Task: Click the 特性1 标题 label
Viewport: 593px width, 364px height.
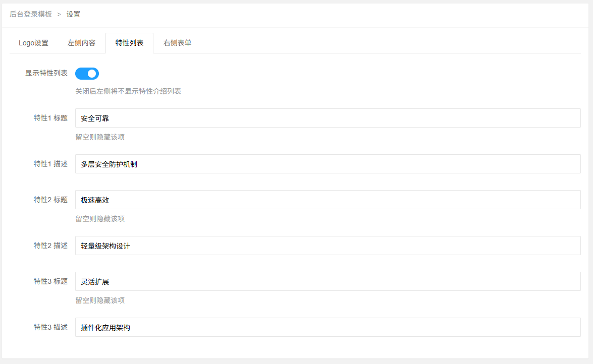Action: 50,118
